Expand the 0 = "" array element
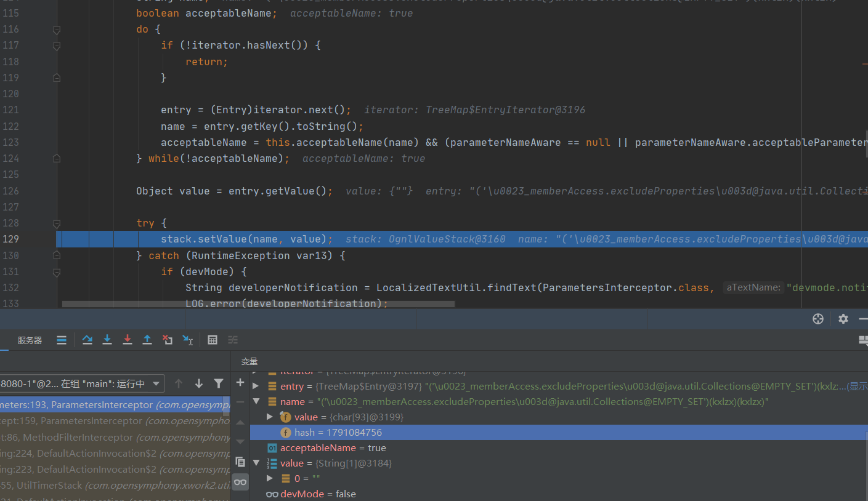Image resolution: width=868 pixels, height=501 pixels. (x=269, y=479)
